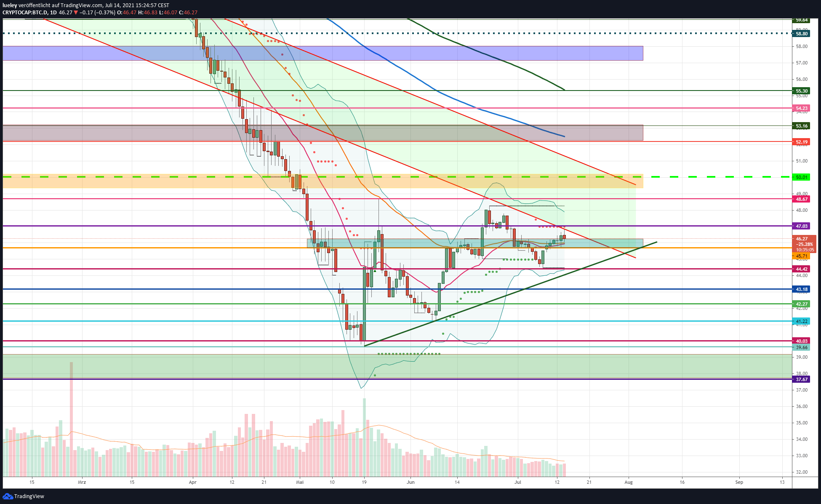Click the red 52.19 price label
The height and width of the screenshot is (504, 821).
click(x=802, y=142)
